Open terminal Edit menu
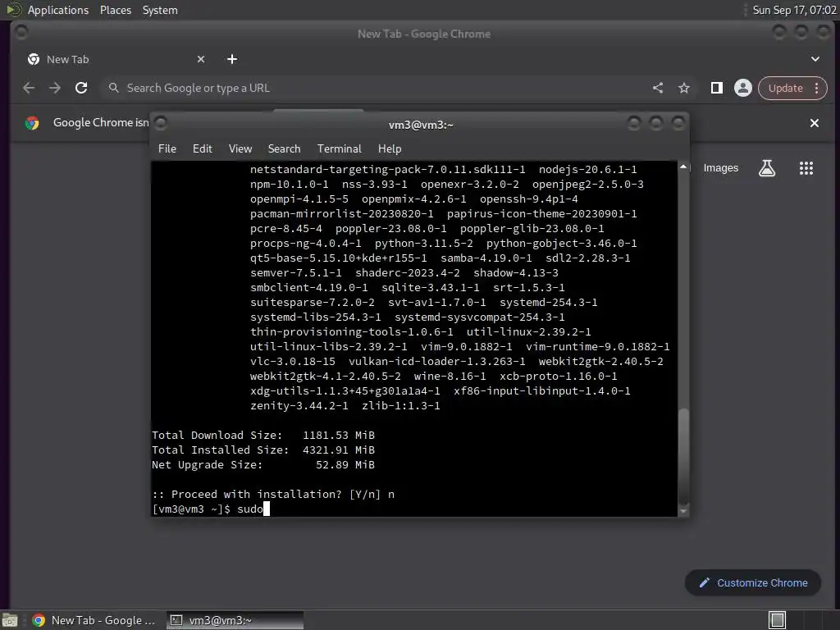 [202, 148]
